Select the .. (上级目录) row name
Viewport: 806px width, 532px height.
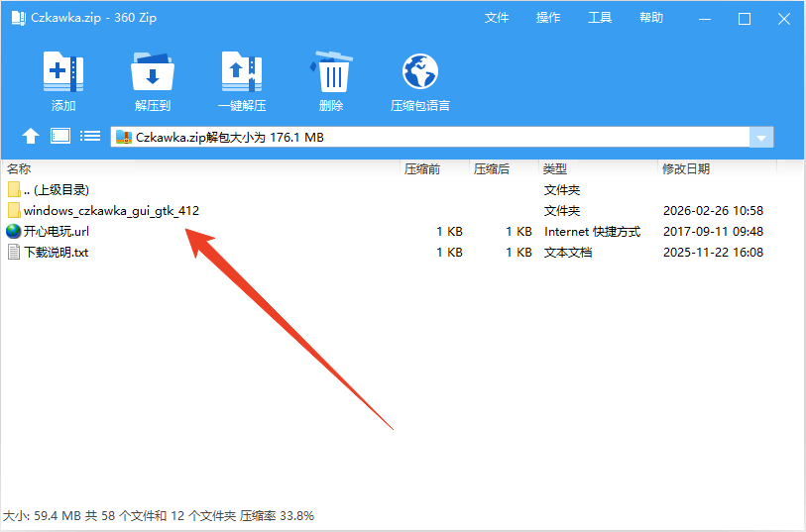coord(57,190)
